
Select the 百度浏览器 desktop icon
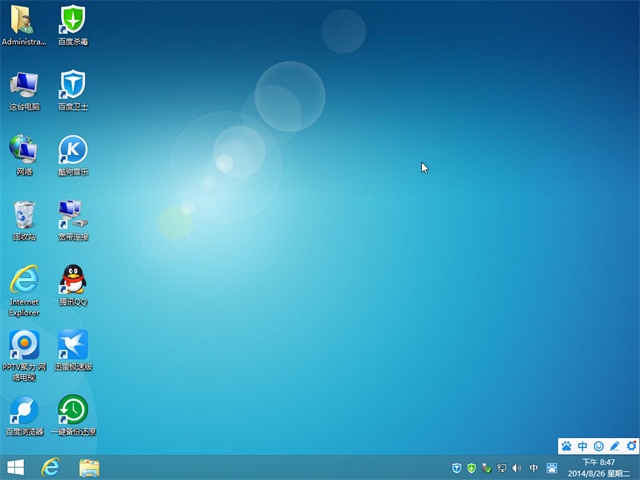pyautogui.click(x=24, y=410)
